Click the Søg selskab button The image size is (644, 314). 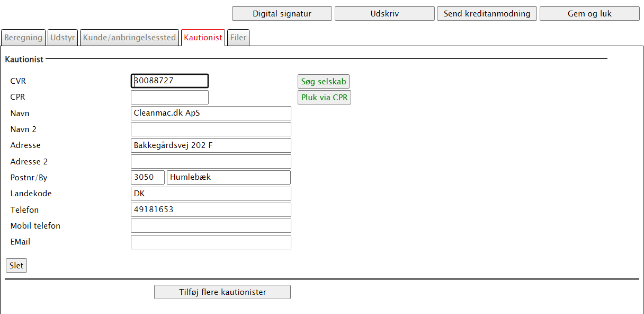click(324, 82)
